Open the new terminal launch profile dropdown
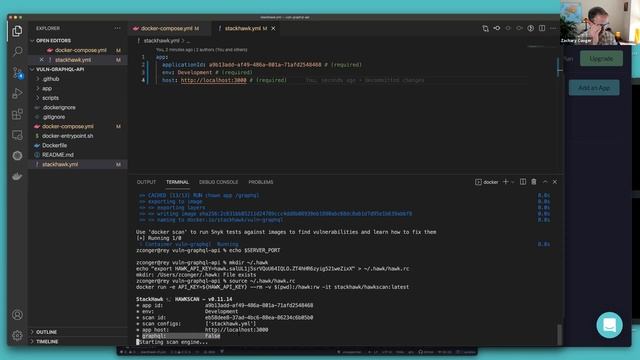The width and height of the screenshot is (640, 360). (x=513, y=182)
